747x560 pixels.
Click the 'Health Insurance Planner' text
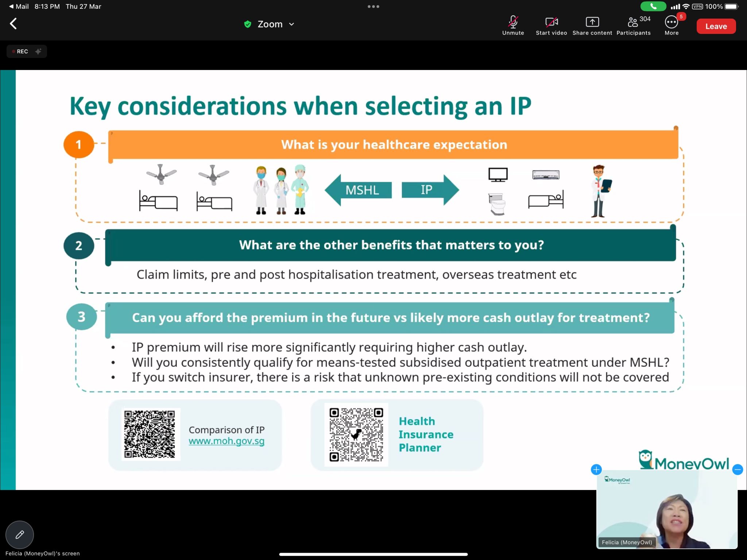[426, 435]
